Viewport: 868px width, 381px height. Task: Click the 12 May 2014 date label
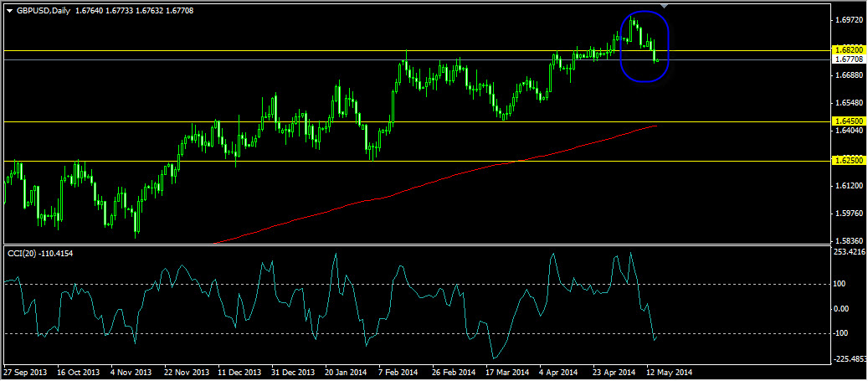(x=670, y=372)
